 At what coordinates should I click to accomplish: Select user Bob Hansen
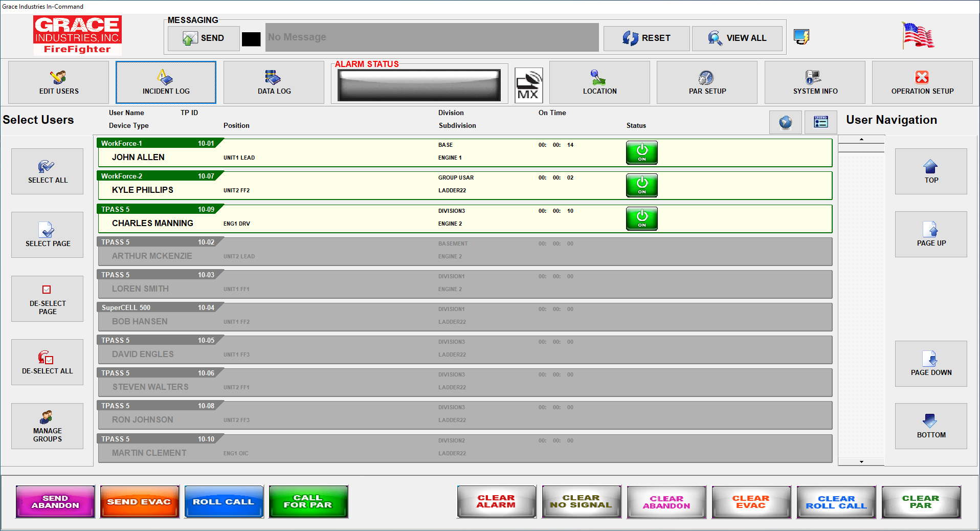point(464,317)
